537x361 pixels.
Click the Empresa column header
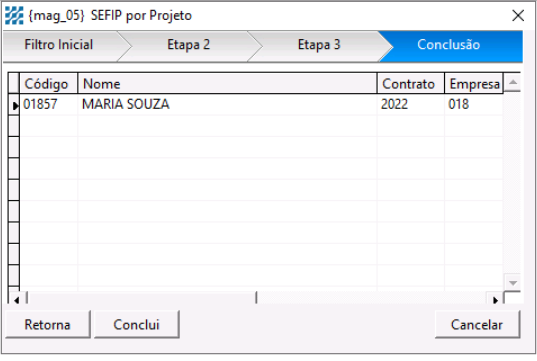pyautogui.click(x=474, y=83)
